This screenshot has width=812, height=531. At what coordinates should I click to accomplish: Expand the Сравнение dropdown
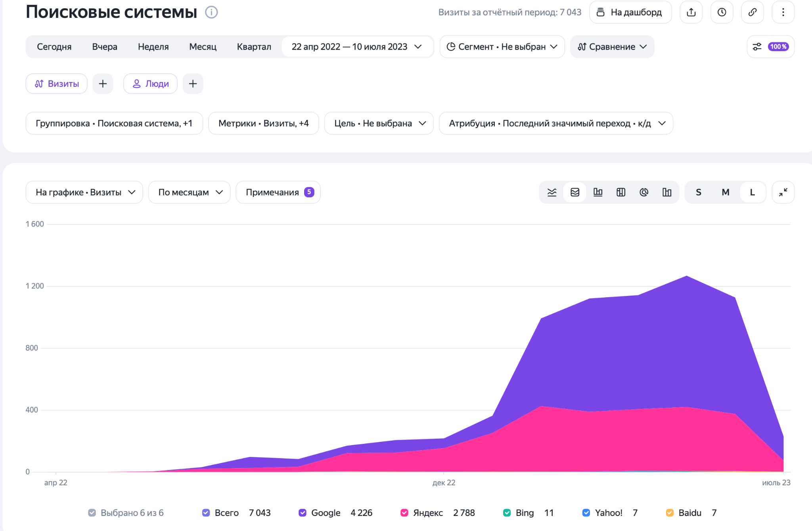tap(612, 47)
